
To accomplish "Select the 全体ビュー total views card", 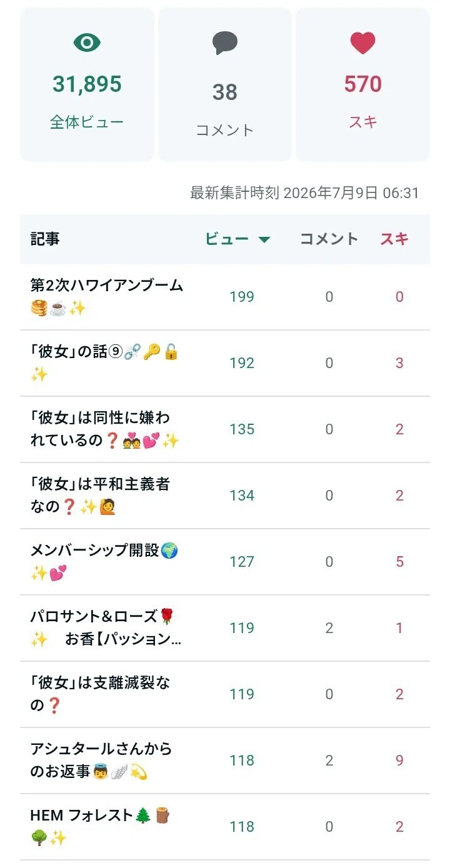I will [x=87, y=84].
